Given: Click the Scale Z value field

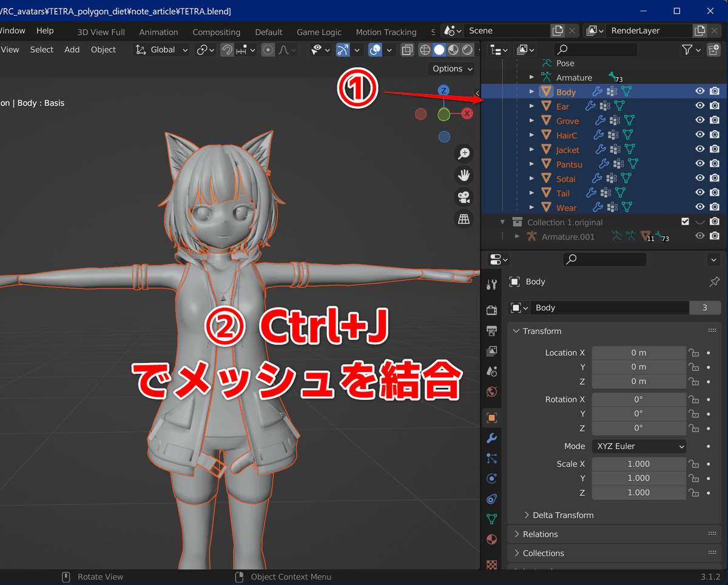Looking at the screenshot, I should coord(639,493).
